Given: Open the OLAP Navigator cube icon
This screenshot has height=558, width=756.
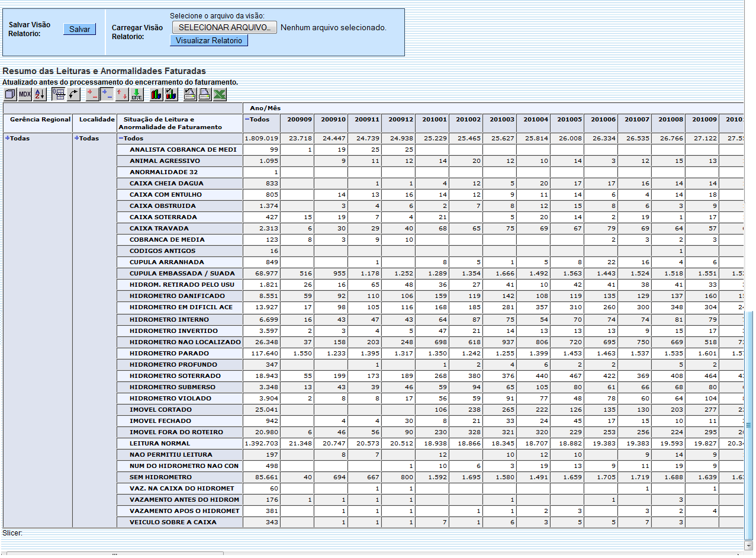Looking at the screenshot, I should (10, 94).
